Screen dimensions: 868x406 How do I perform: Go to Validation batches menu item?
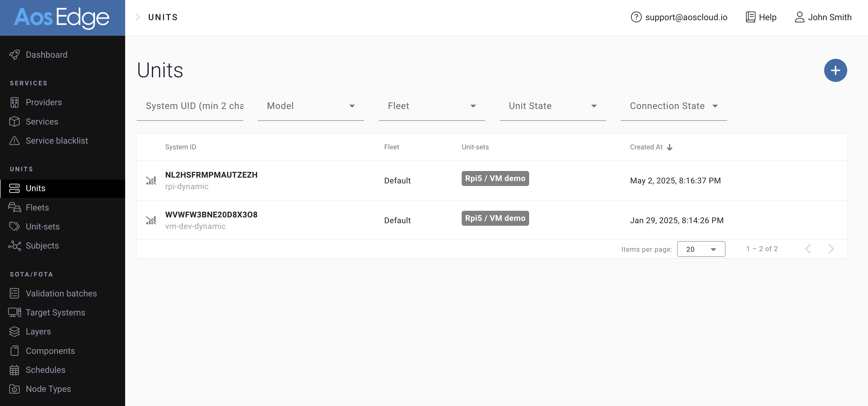pos(61,294)
